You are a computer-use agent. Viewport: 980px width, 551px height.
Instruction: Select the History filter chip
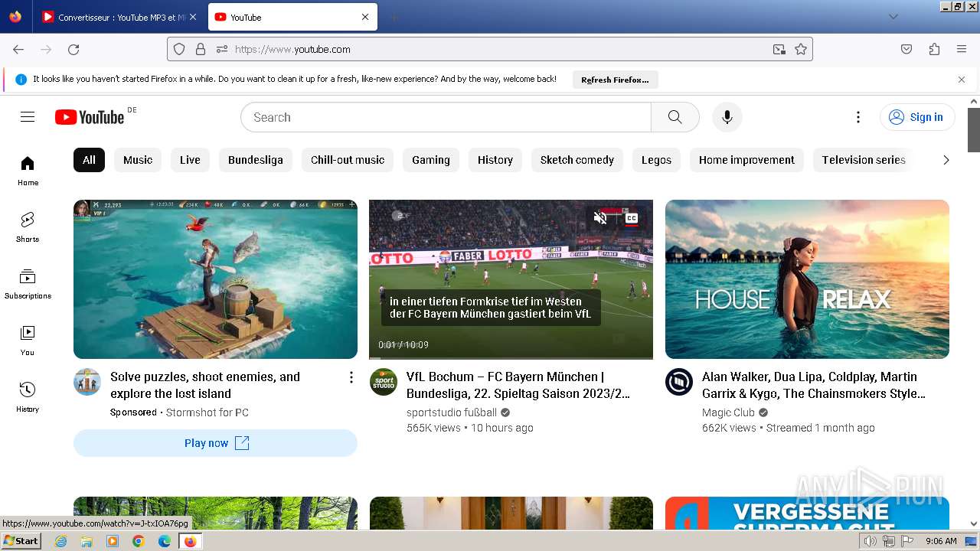pos(495,160)
